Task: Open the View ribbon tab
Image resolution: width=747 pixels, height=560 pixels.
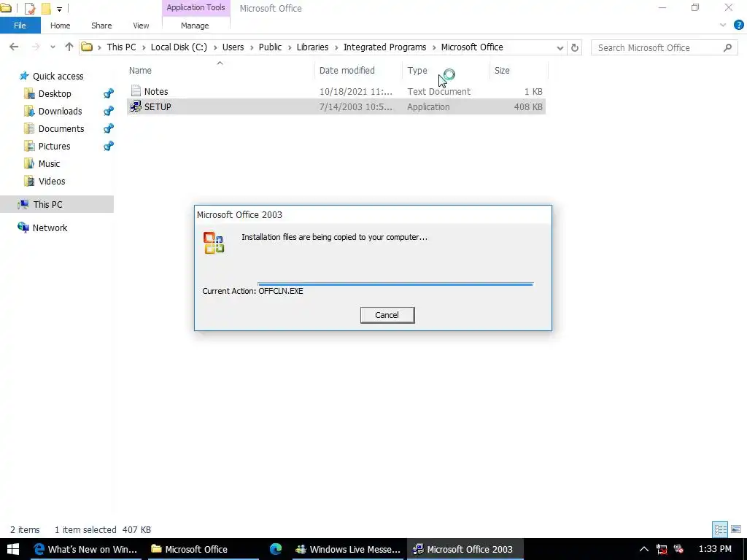Action: point(141,26)
